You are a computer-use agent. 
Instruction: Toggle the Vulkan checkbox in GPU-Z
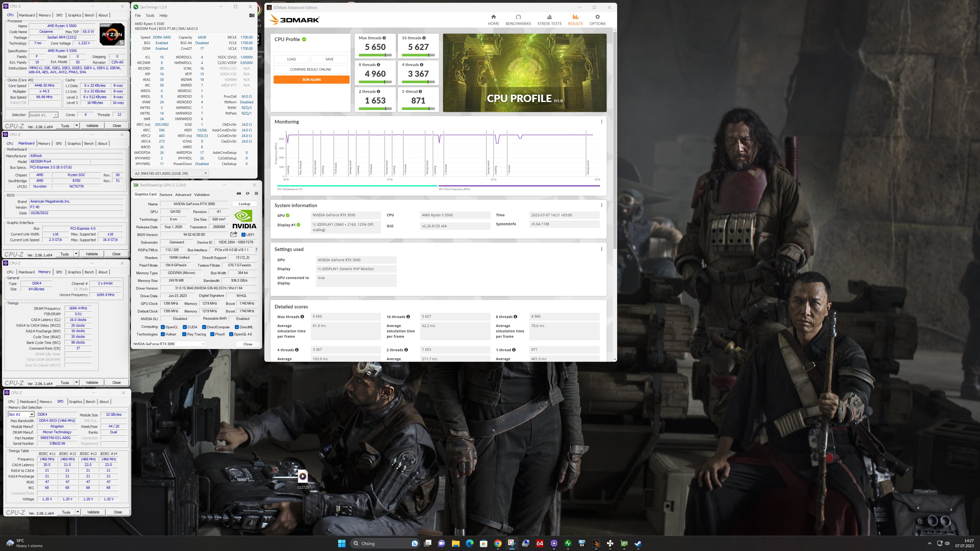[163, 334]
